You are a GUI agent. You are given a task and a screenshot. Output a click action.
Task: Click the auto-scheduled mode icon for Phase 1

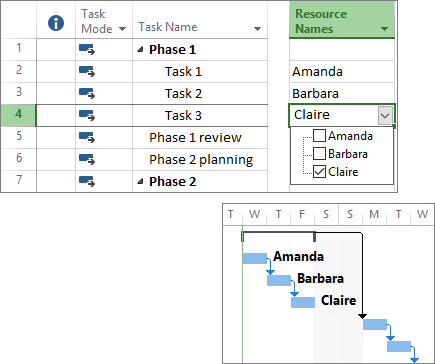tap(87, 49)
